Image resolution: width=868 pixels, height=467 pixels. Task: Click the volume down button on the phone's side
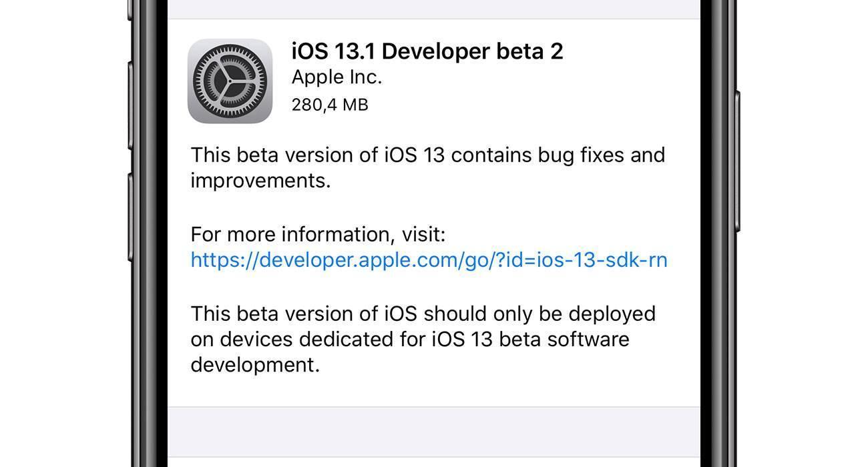pos(130,217)
